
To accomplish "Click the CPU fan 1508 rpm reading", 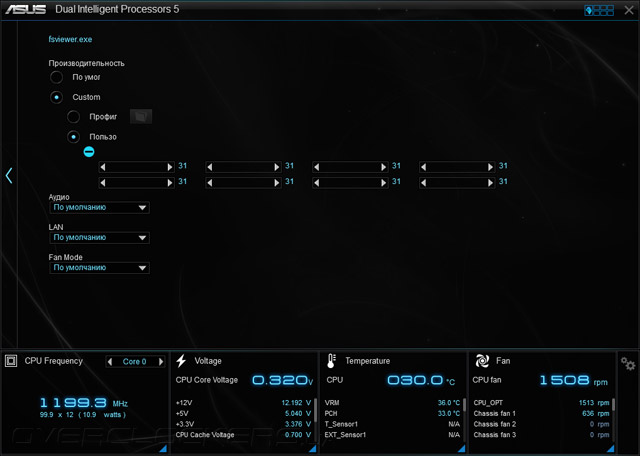I will 573,380.
